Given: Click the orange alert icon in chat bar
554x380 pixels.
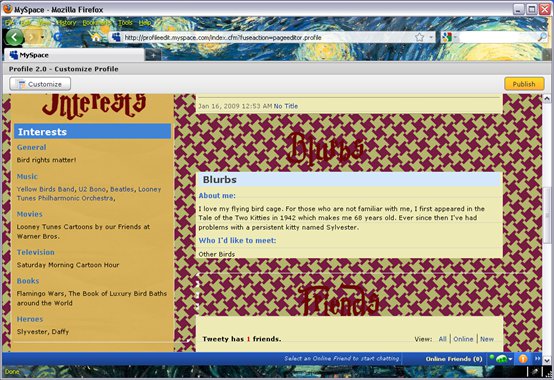Looking at the screenshot, I should pos(523,359).
